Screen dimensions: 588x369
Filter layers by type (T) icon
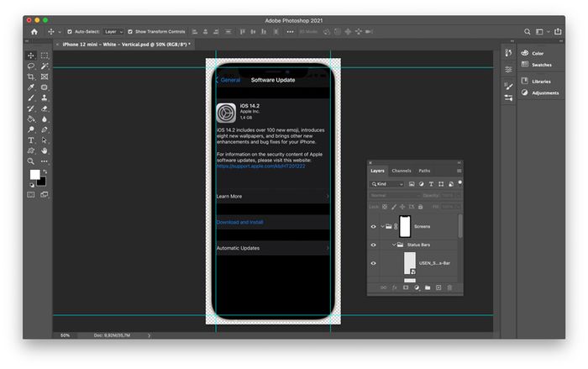431,184
